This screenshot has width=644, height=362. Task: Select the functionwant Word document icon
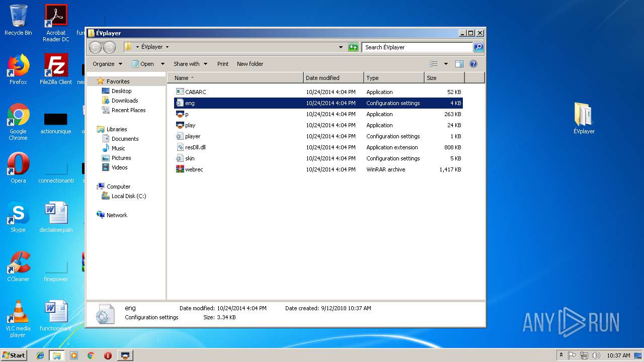point(56,316)
